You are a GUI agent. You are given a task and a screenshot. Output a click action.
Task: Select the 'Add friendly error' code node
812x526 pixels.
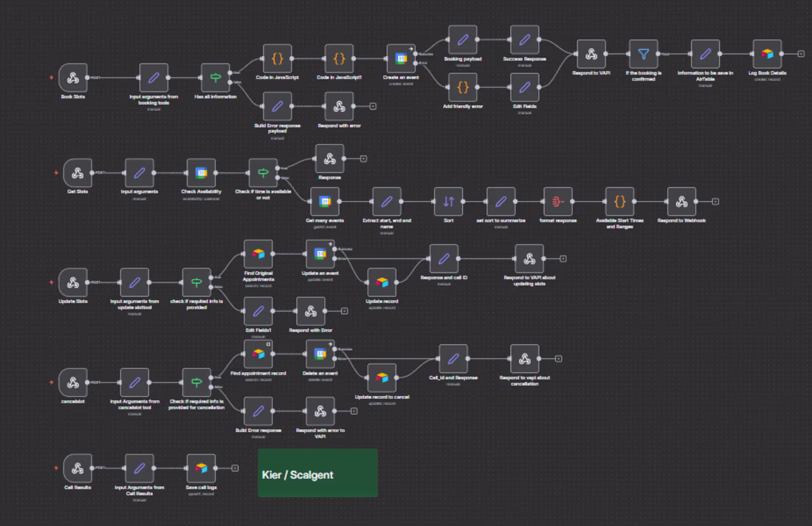pos(462,87)
